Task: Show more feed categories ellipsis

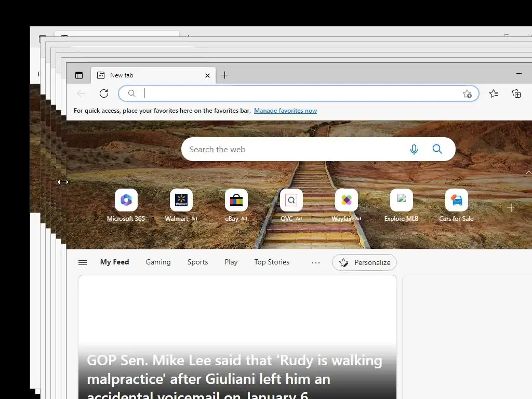Action: (316, 262)
